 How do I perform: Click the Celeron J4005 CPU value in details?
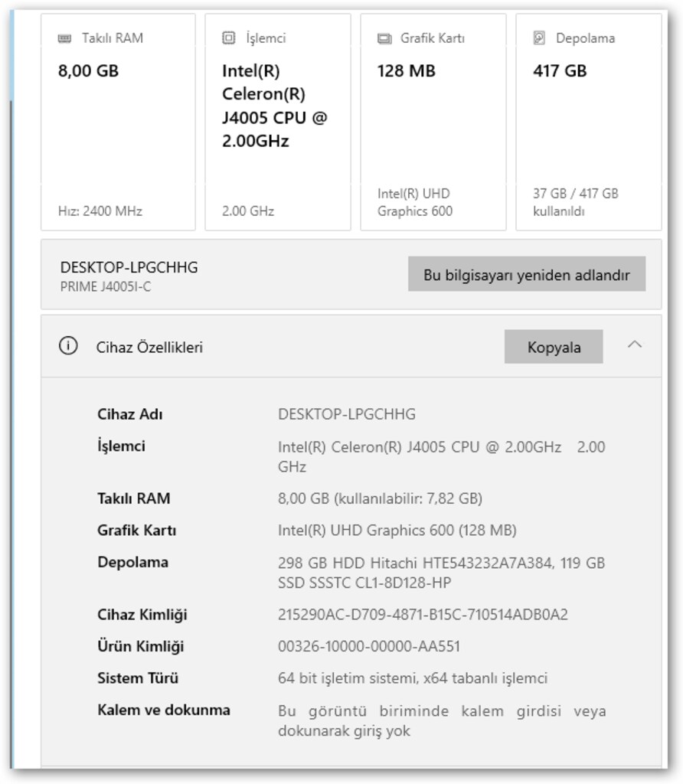(x=442, y=456)
